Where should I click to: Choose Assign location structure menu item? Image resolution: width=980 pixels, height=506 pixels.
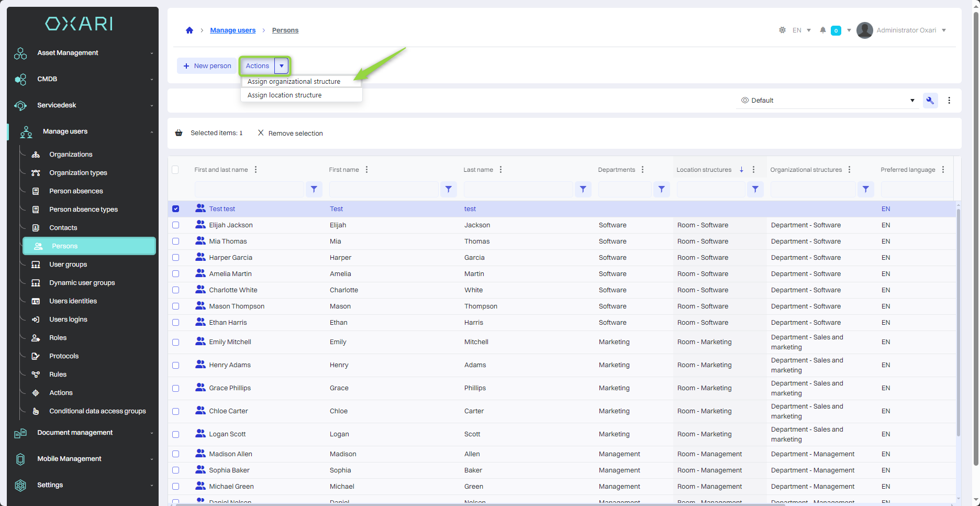click(x=284, y=95)
